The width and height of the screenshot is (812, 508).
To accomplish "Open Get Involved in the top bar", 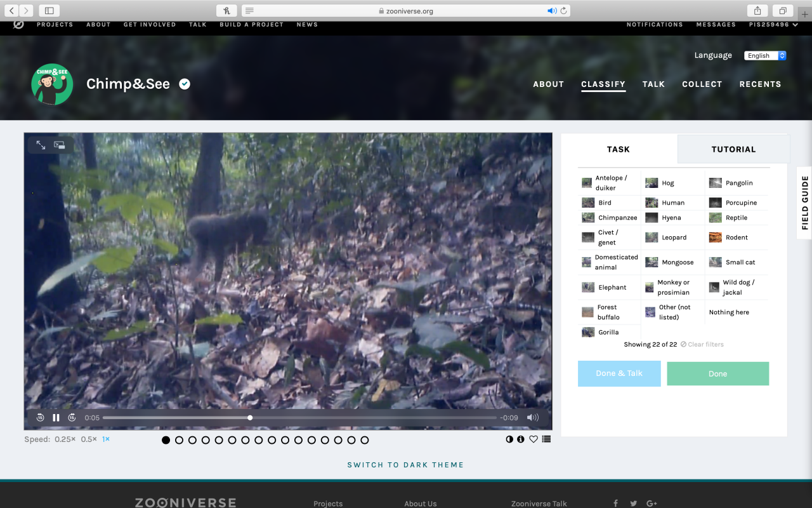I will [x=150, y=25].
